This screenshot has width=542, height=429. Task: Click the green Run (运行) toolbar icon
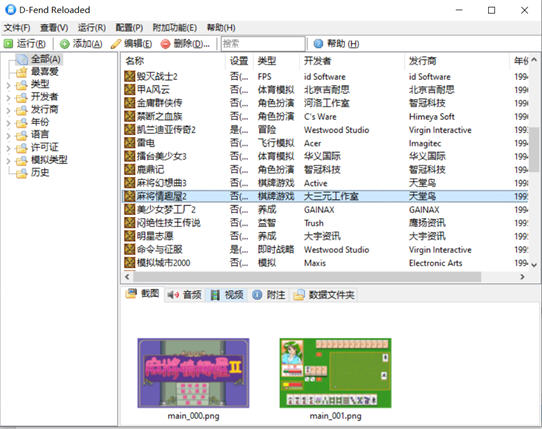[x=8, y=44]
